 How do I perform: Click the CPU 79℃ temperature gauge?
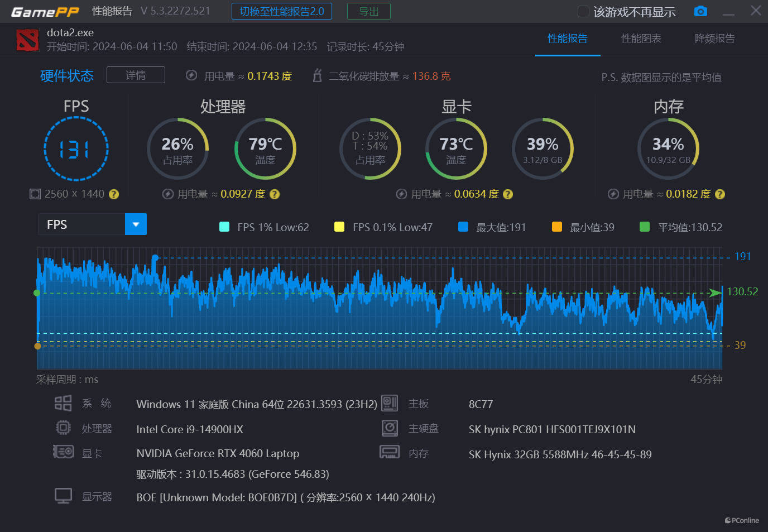point(265,148)
